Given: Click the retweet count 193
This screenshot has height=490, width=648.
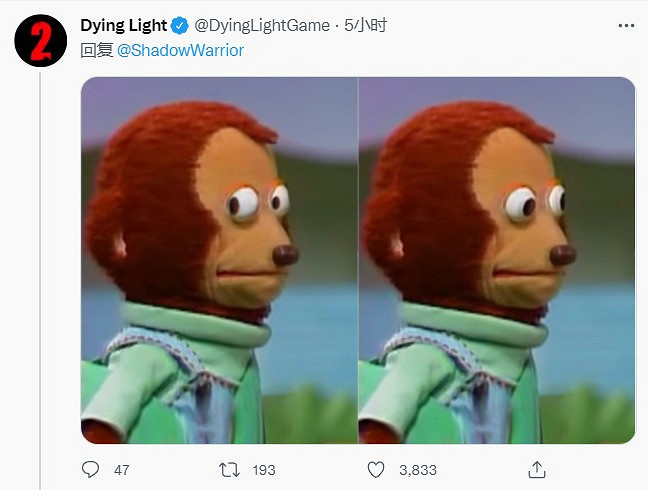Looking at the screenshot, I should (263, 469).
